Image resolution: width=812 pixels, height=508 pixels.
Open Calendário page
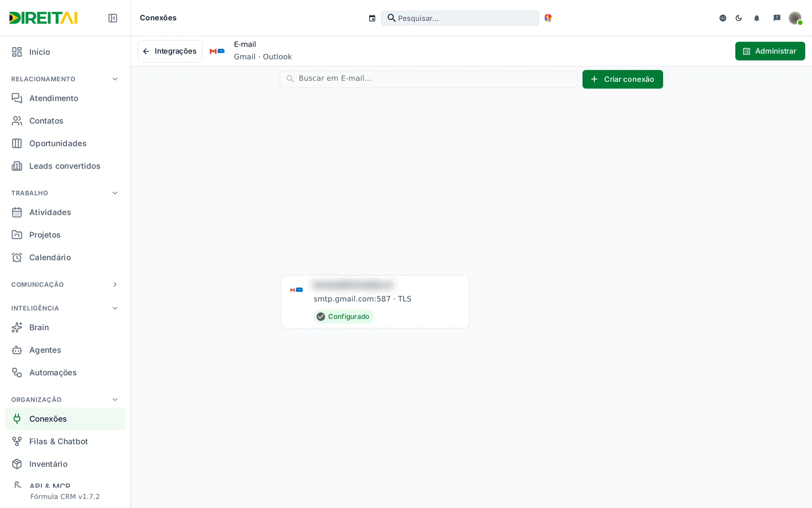pos(65,257)
